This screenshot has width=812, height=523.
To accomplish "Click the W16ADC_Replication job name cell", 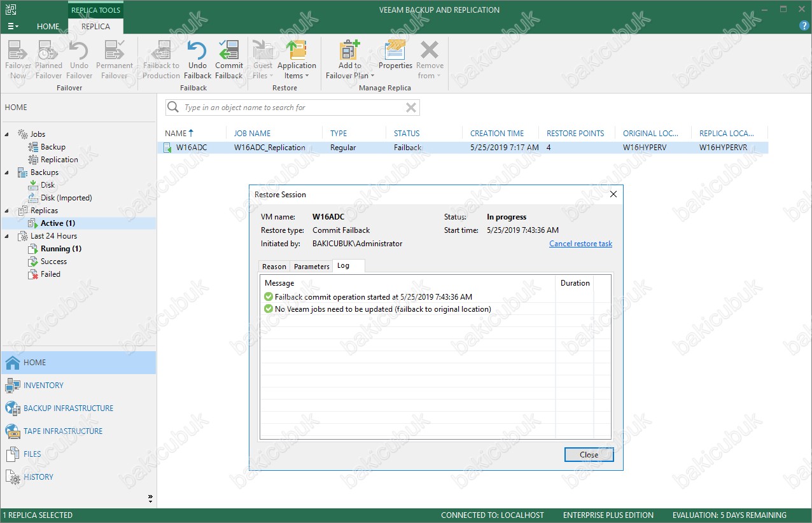I will pos(269,148).
